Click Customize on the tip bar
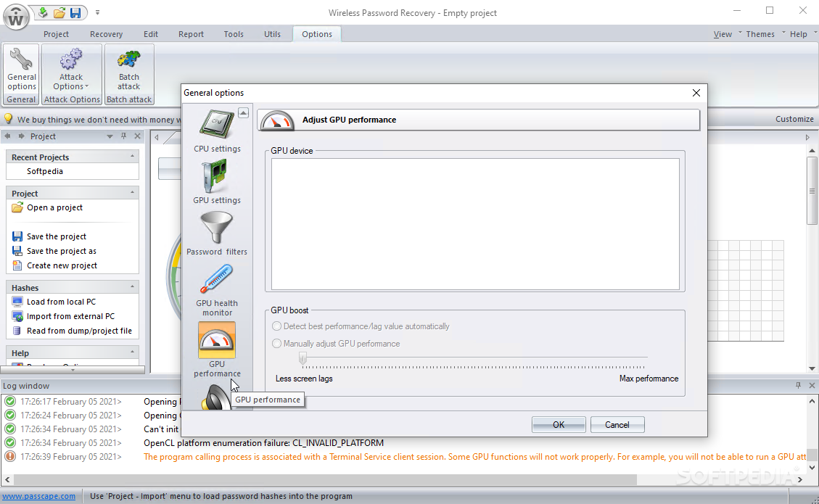Image resolution: width=819 pixels, height=504 pixels. tap(794, 119)
